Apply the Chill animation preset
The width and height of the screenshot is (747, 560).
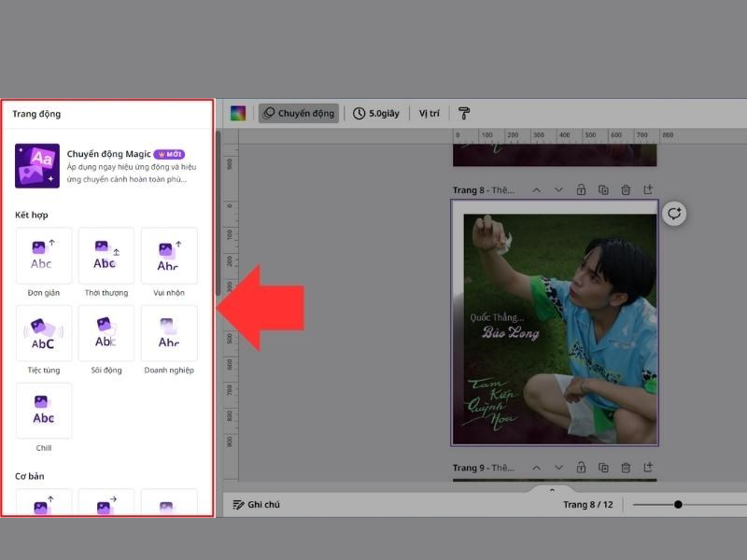(43, 411)
